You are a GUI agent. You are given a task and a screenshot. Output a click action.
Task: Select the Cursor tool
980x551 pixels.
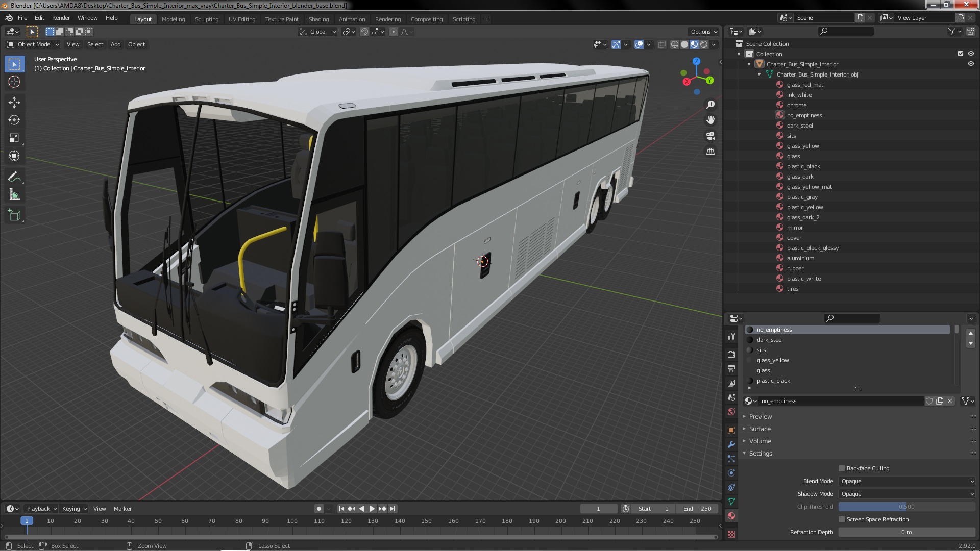14,82
